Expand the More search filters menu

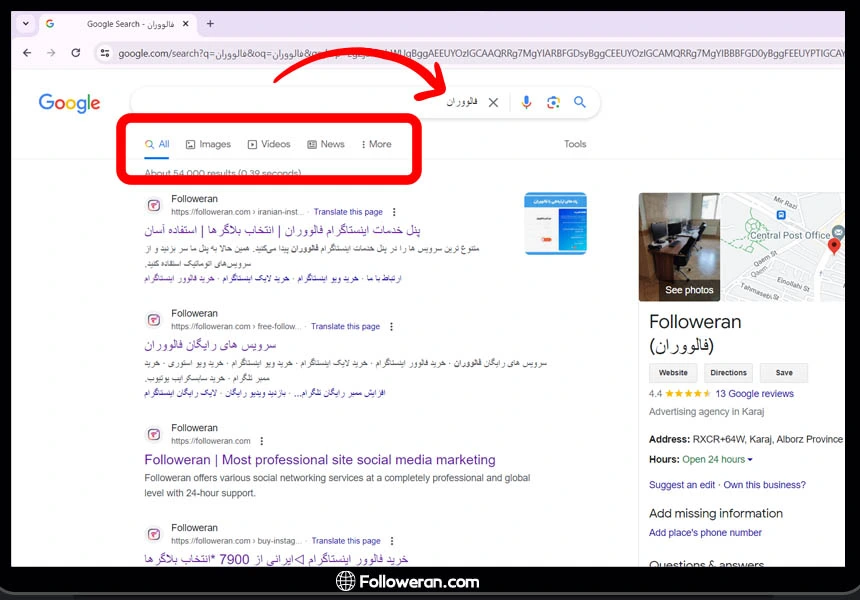(376, 144)
